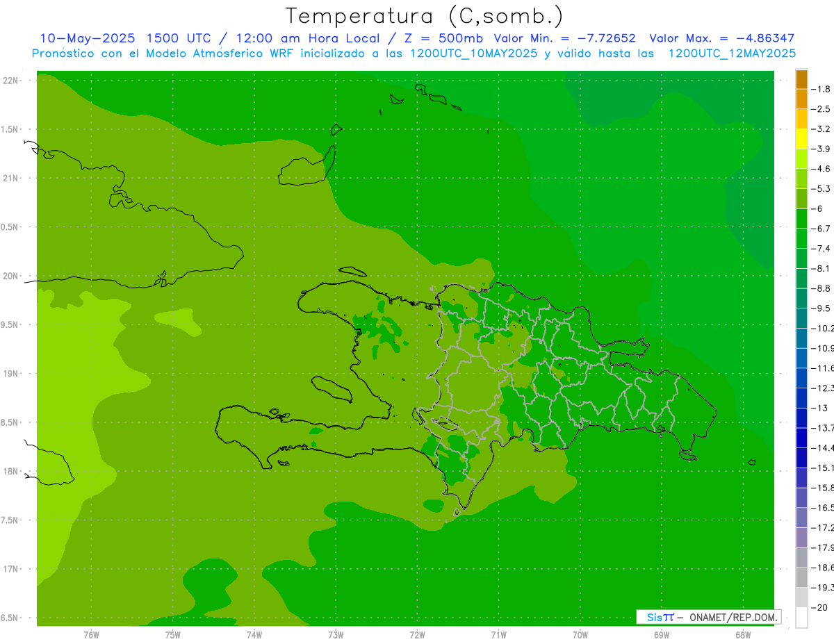834x644 pixels.
Task: Click the '-3.2' colorbar label
Action: [x=821, y=129]
